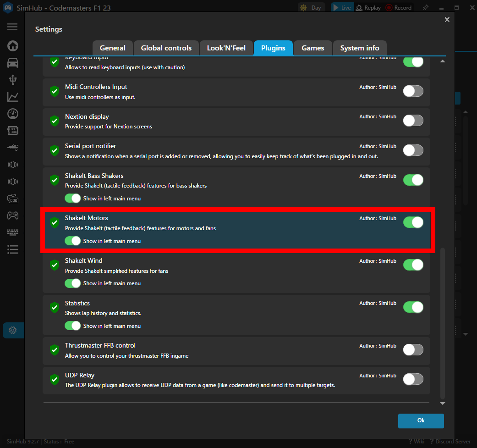This screenshot has width=477, height=448.
Task: Click the Replay button in the title bar
Action: pos(368,8)
